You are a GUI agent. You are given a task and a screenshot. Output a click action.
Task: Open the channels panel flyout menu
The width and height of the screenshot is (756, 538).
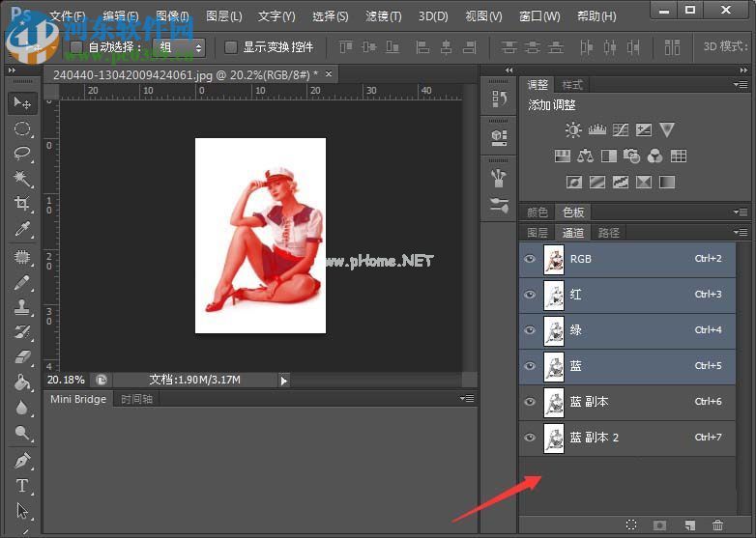(741, 233)
